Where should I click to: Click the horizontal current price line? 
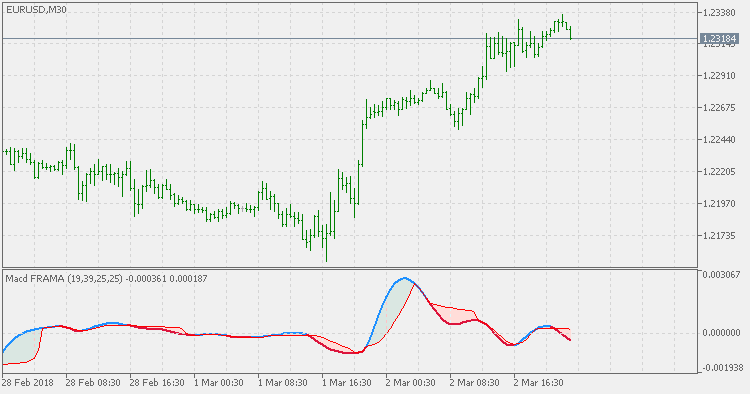coord(350,38)
